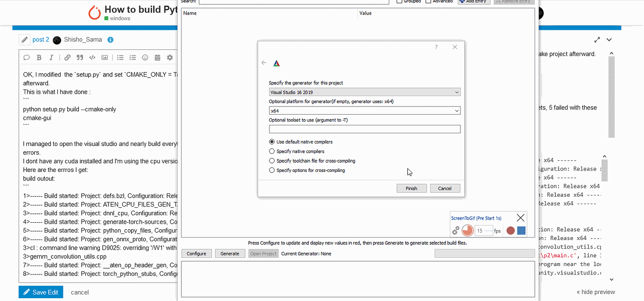
Task: Insert date using calendar icon
Action: [158, 58]
